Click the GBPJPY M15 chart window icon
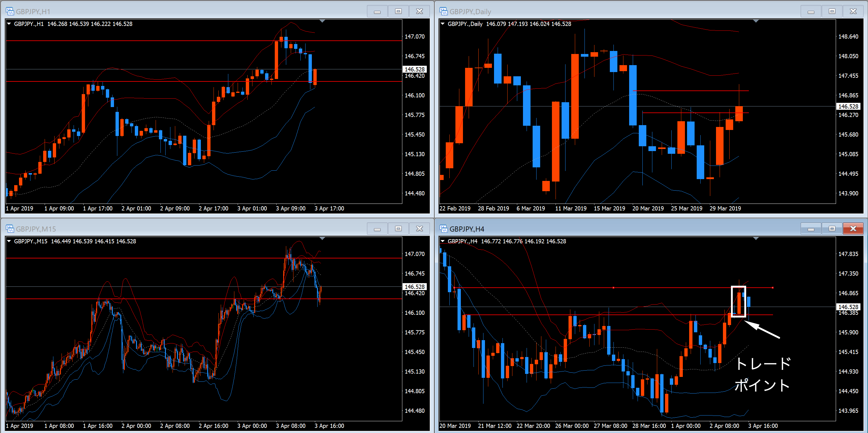The image size is (868, 433). [x=10, y=229]
